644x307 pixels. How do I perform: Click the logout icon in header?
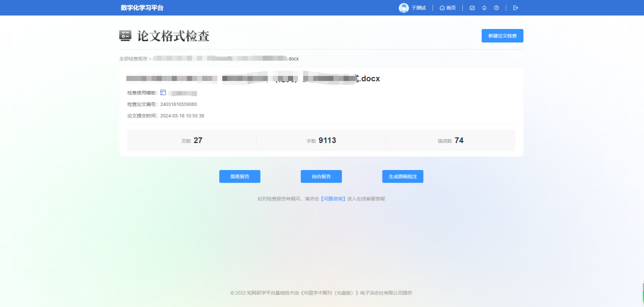pyautogui.click(x=515, y=8)
